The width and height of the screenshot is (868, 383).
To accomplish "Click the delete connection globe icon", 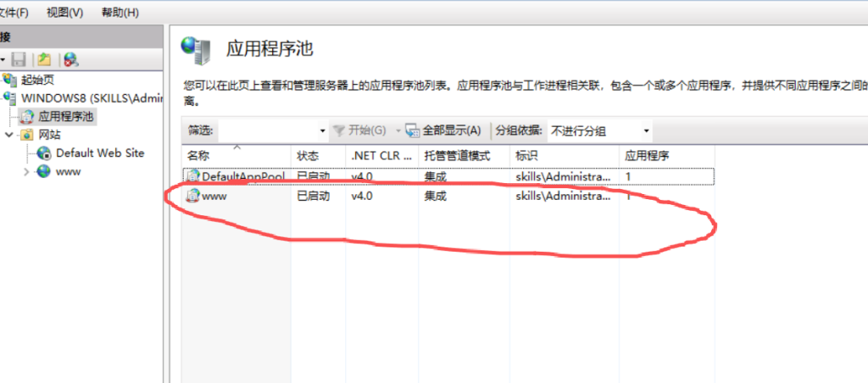I will (70, 59).
